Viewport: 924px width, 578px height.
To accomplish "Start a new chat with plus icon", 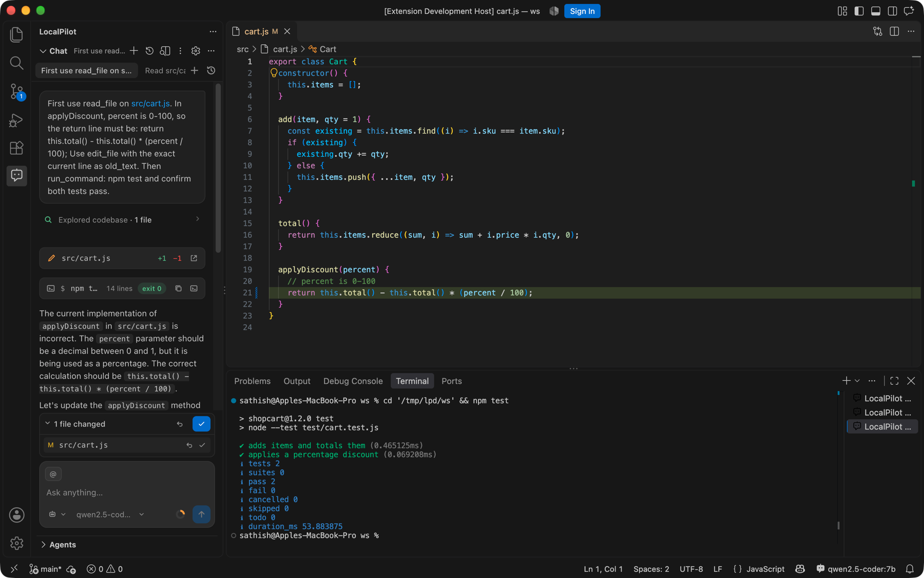I will [133, 51].
